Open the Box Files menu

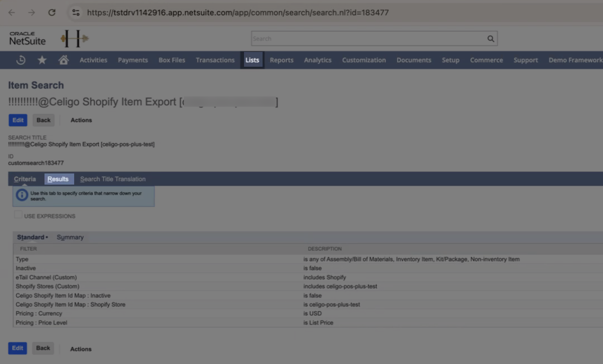tap(172, 60)
